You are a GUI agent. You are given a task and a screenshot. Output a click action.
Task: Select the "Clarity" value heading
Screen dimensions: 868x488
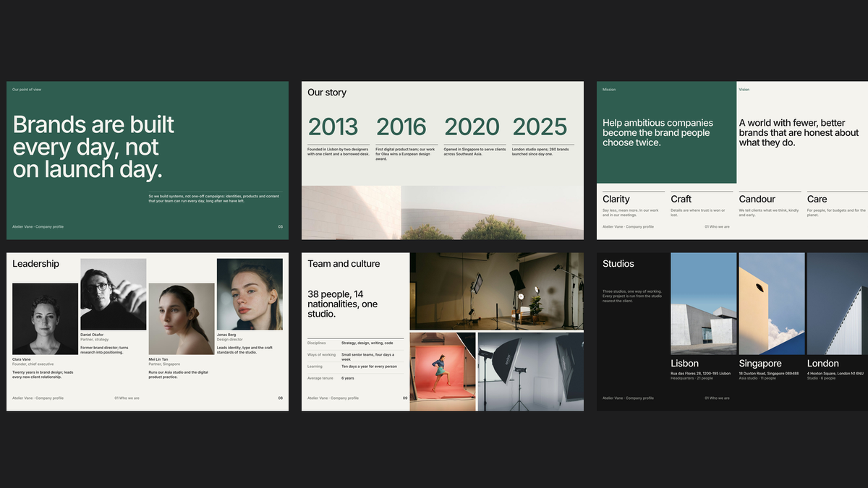[x=616, y=199]
